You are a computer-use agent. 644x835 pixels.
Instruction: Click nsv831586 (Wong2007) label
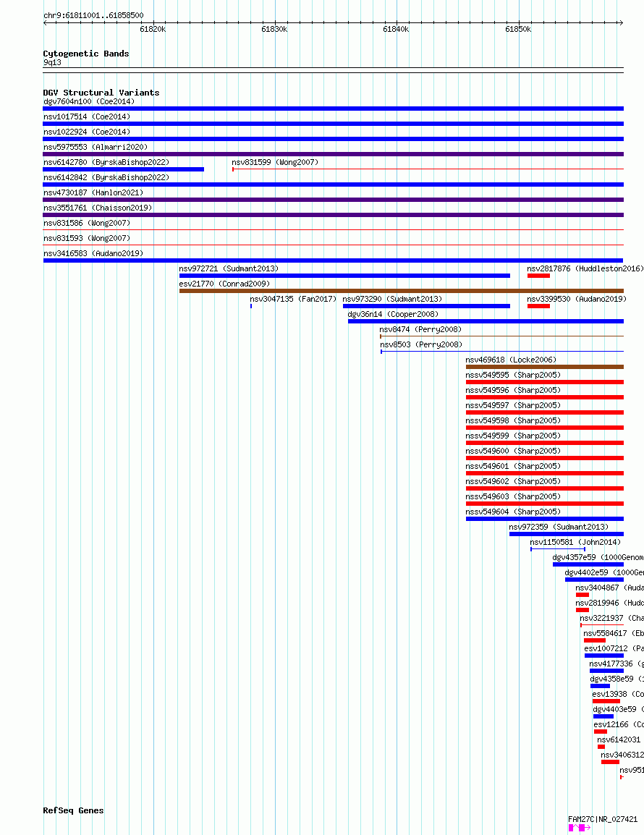(x=87, y=223)
